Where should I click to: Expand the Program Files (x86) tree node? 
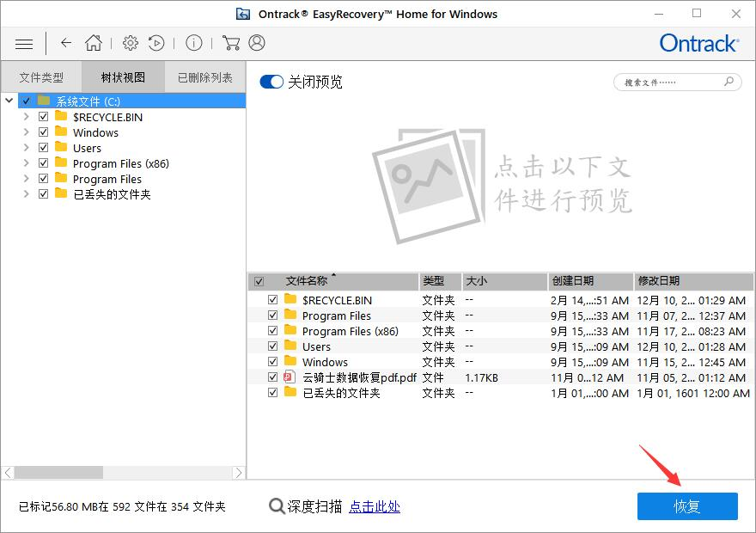click(x=26, y=163)
